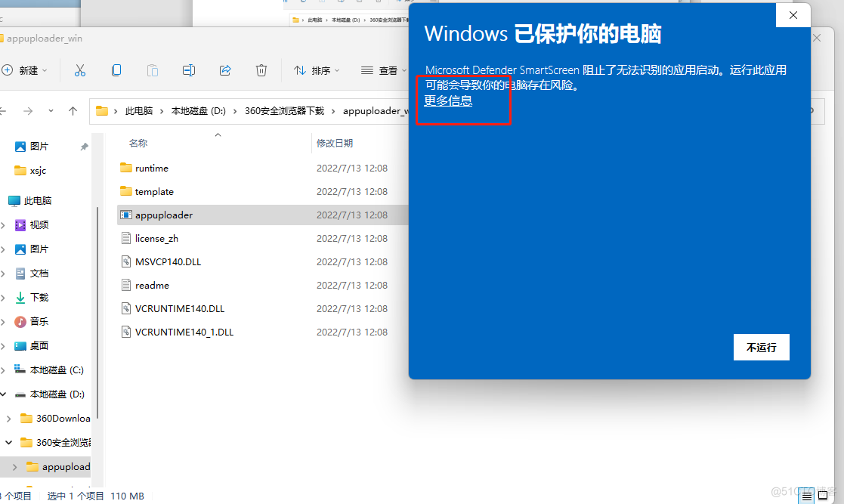Viewport: 844px width, 504px height.
Task: Open the 新建 (New) menu button
Action: tap(25, 70)
